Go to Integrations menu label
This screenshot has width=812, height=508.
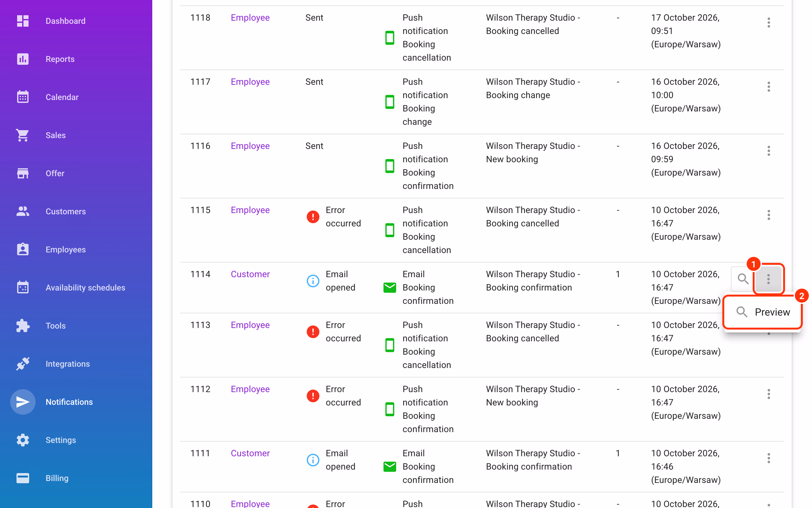click(x=68, y=364)
